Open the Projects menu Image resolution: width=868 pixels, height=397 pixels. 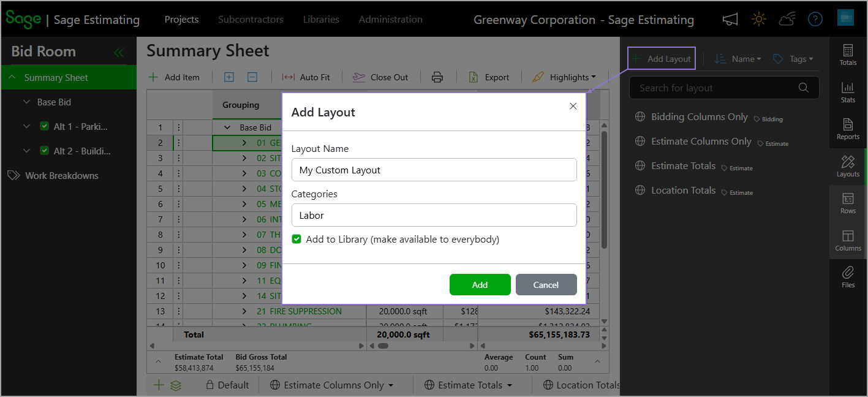point(181,20)
